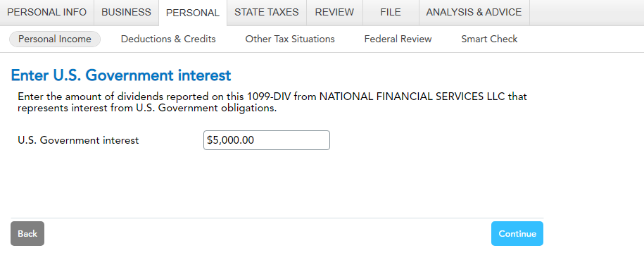Select the PERSONAL top tab
The image size is (644, 279).
click(193, 13)
